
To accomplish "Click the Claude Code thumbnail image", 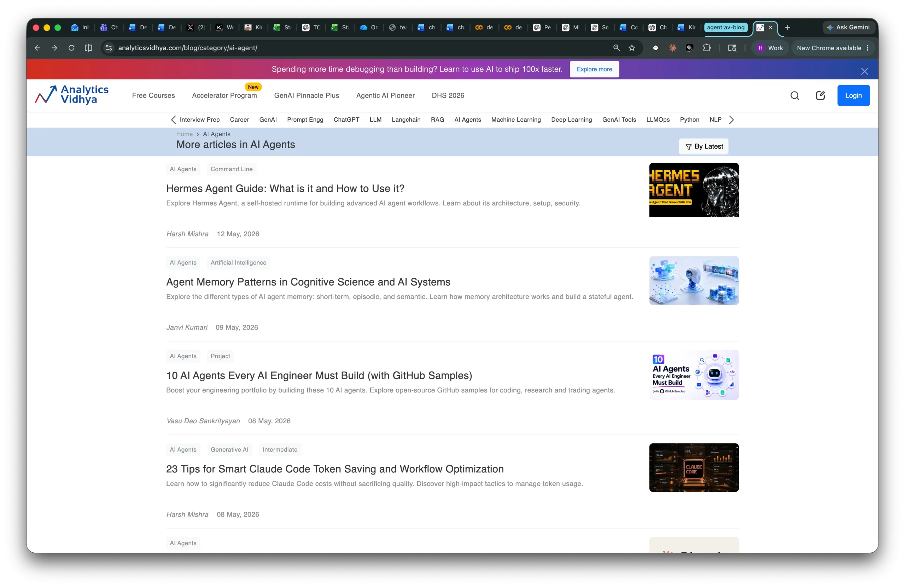I will point(694,468).
